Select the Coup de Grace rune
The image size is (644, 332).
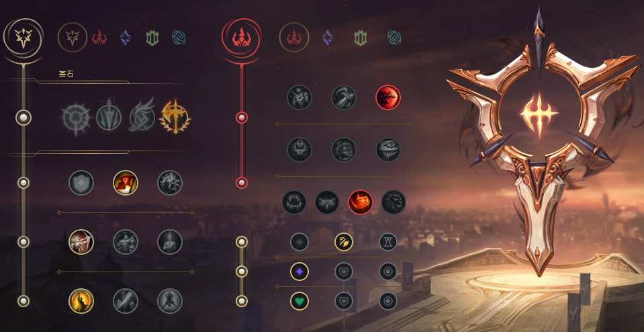(81, 301)
